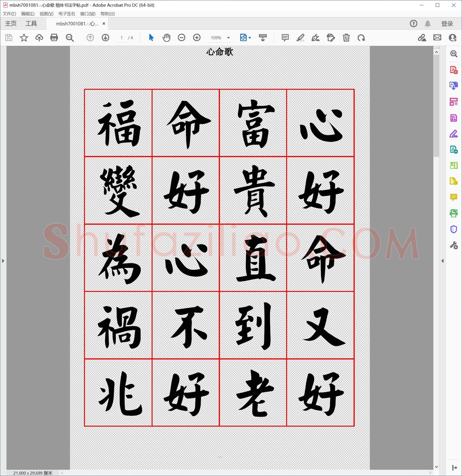Open Create PDF tool in right panel

pos(453,70)
